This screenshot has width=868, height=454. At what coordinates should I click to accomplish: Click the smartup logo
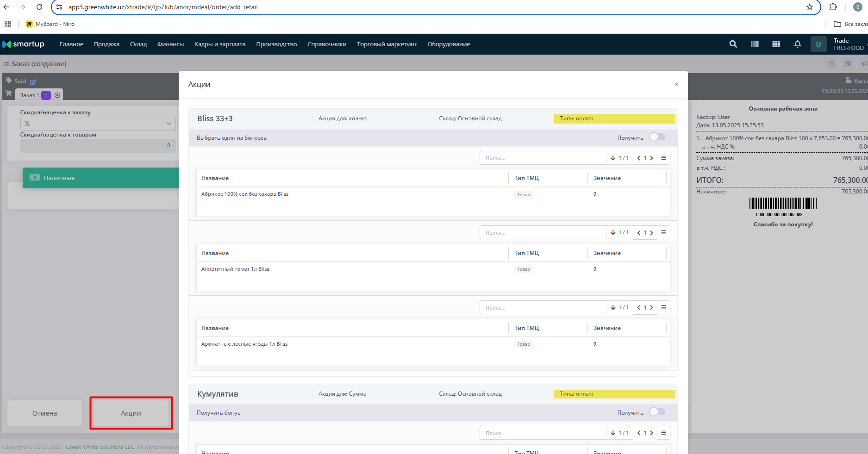coord(23,44)
